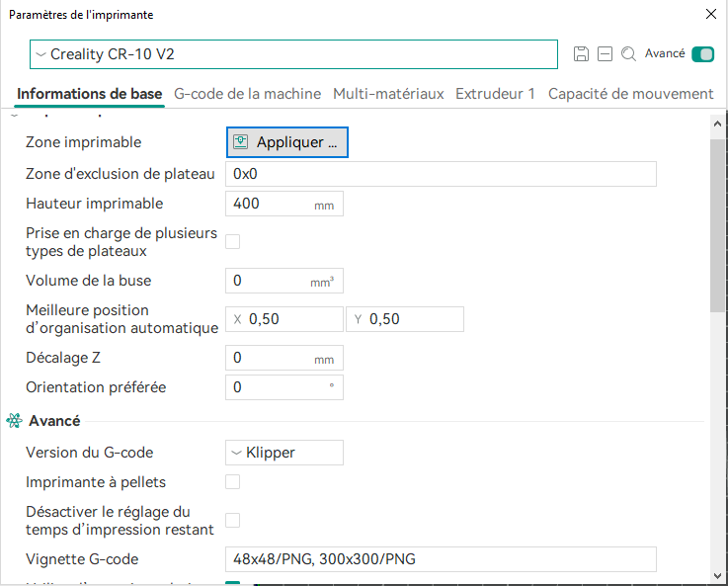Click the Zone d'exclusion de plateau field
This screenshot has width=728, height=586.
coord(441,174)
